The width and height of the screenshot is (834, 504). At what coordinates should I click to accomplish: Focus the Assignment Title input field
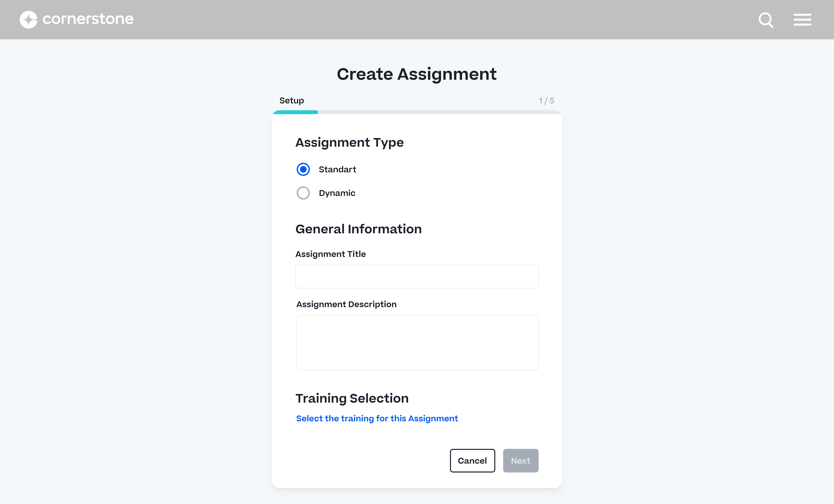tap(417, 277)
